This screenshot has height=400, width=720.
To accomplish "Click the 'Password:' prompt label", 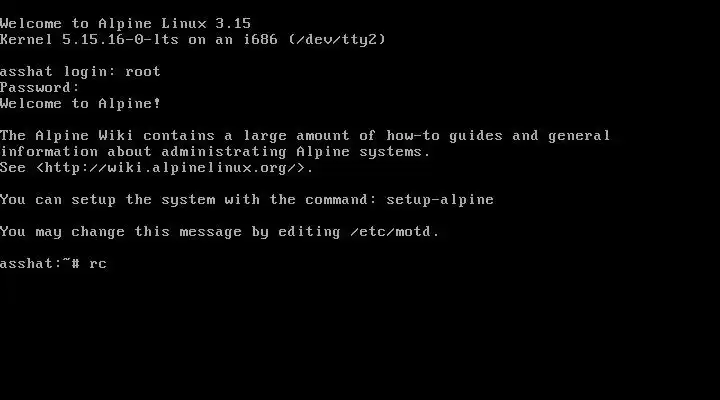I will (x=39, y=88).
